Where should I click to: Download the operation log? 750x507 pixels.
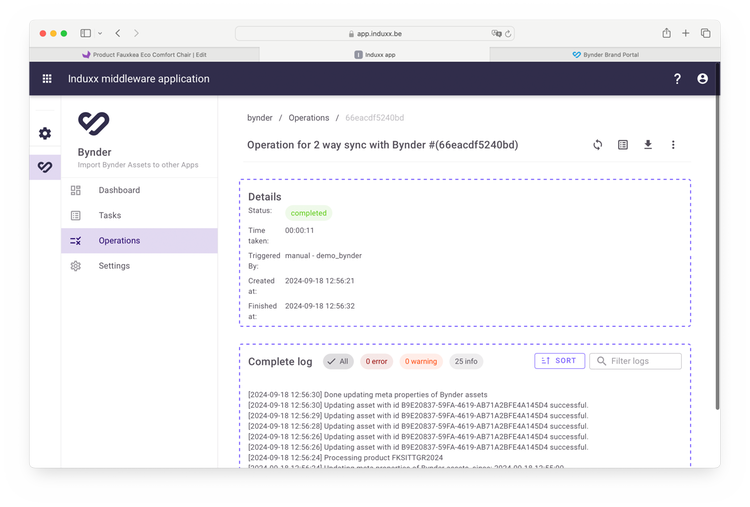648,144
